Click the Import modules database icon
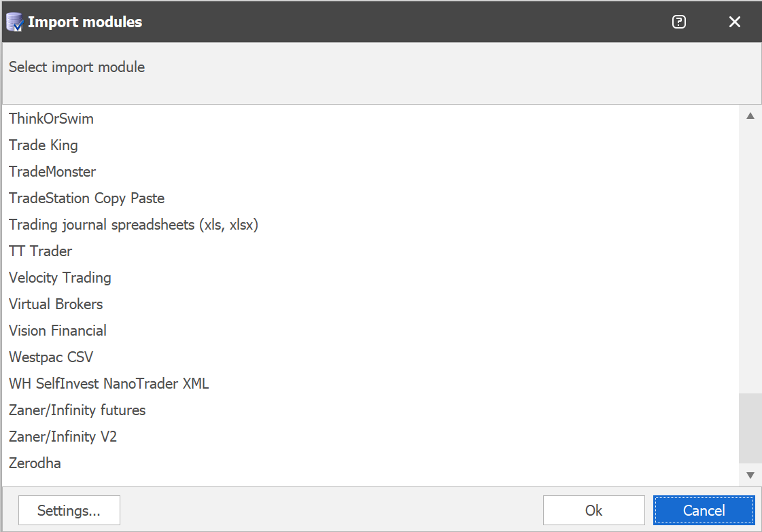762x532 pixels. pos(14,22)
